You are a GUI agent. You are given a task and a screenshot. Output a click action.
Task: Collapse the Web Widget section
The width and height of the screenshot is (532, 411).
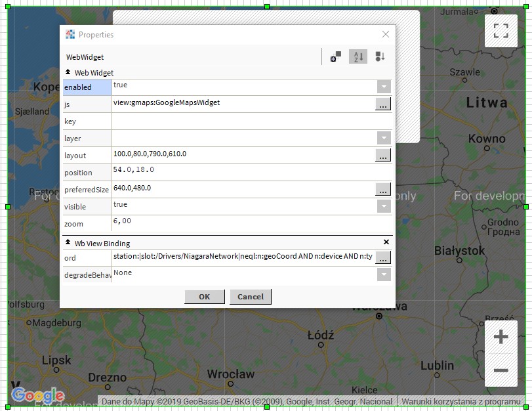[68, 72]
